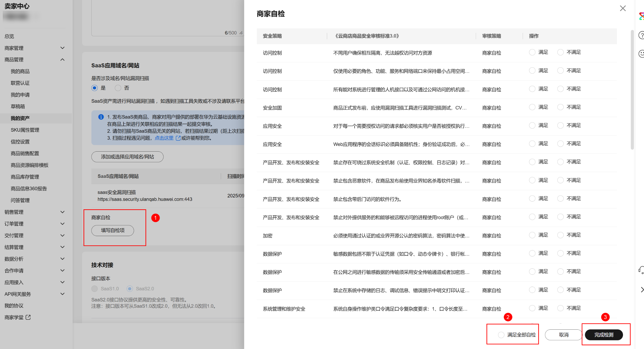Click the headset customer service icon
This screenshot has width=644, height=349.
tap(641, 270)
